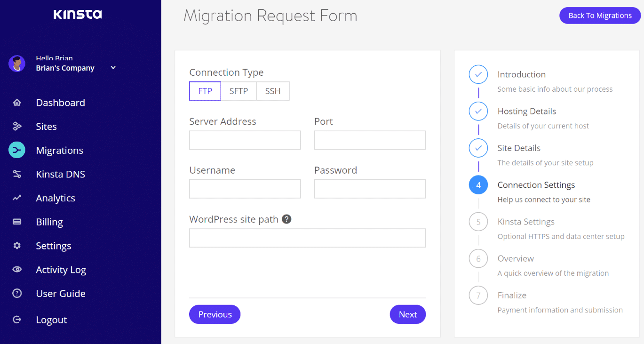This screenshot has height=344, width=644.
Task: Open Dashboard via the home icon
Action: 17,103
